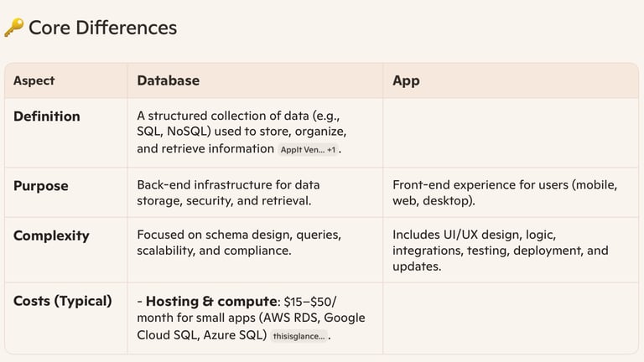Select the "Aspect" column header
This screenshot has width=644, height=362.
[34, 80]
